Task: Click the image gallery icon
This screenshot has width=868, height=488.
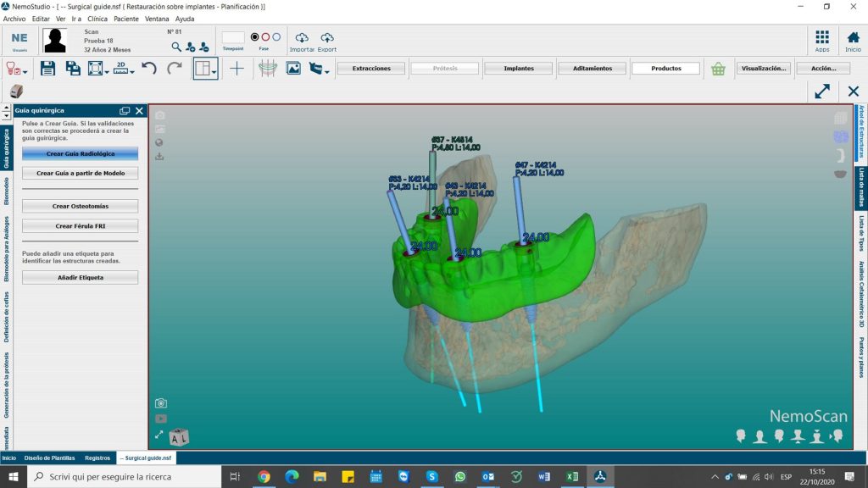Action: (293, 68)
